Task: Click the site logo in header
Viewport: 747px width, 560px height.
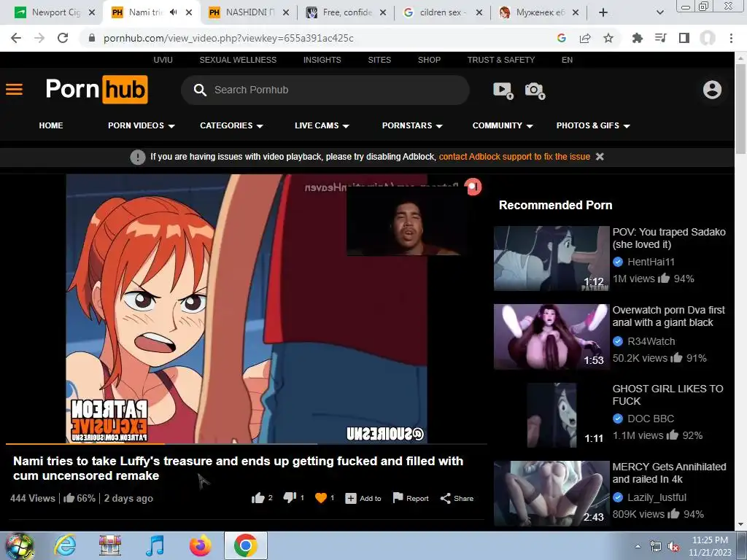Action: 97,89
